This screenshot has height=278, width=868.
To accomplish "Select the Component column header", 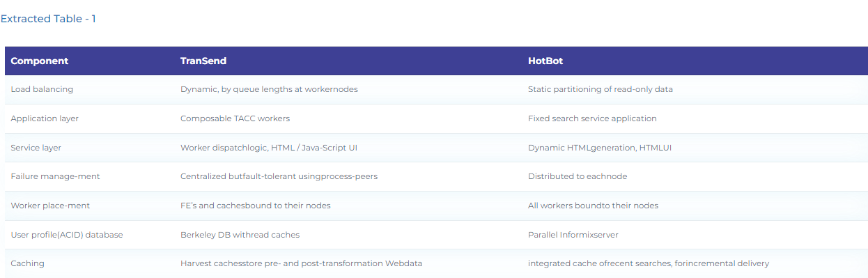I will pyautogui.click(x=40, y=61).
